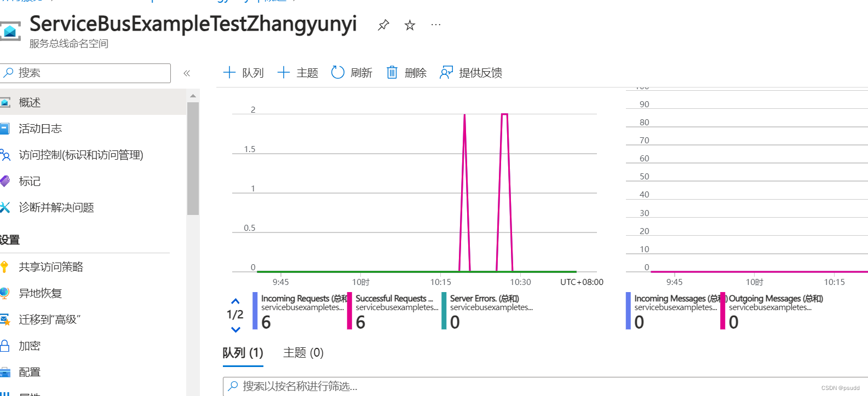Click the 配置 toolbox icon
The width and height of the screenshot is (868, 396).
point(5,372)
